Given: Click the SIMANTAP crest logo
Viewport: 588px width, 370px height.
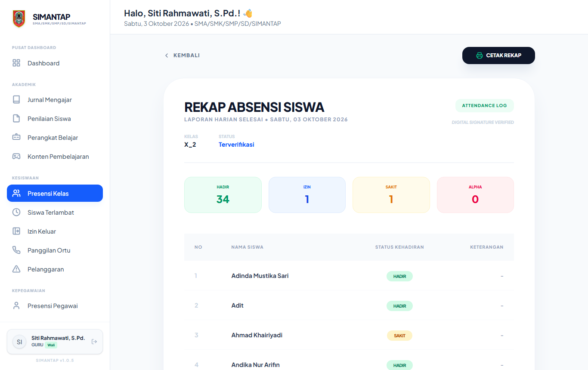Looking at the screenshot, I should tap(19, 19).
